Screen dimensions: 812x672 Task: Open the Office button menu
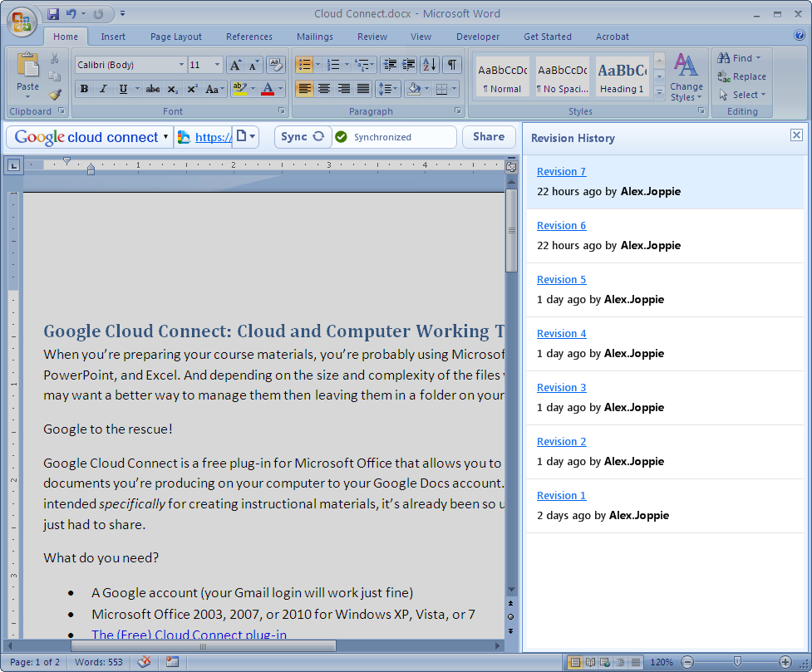(x=22, y=22)
